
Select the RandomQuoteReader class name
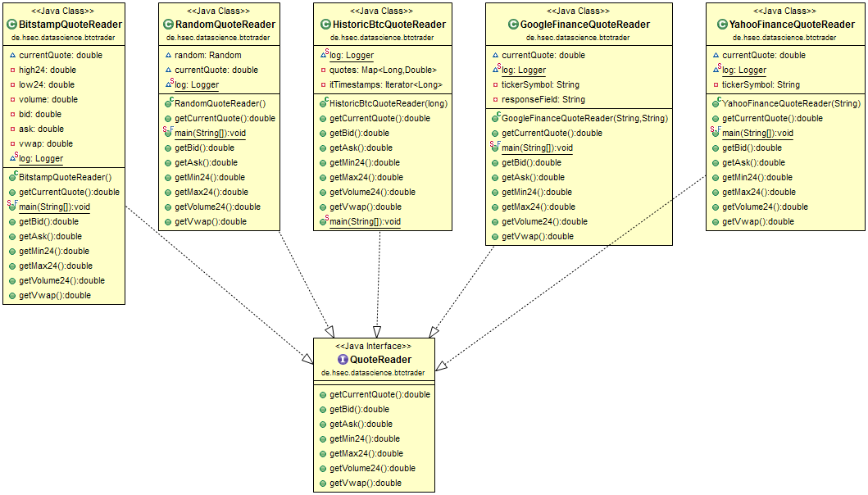click(x=225, y=25)
